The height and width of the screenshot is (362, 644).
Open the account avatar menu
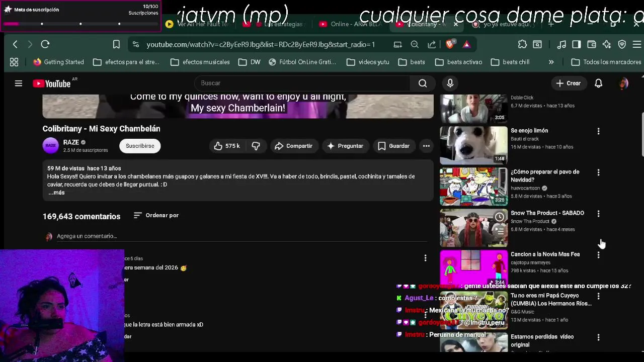click(623, 83)
